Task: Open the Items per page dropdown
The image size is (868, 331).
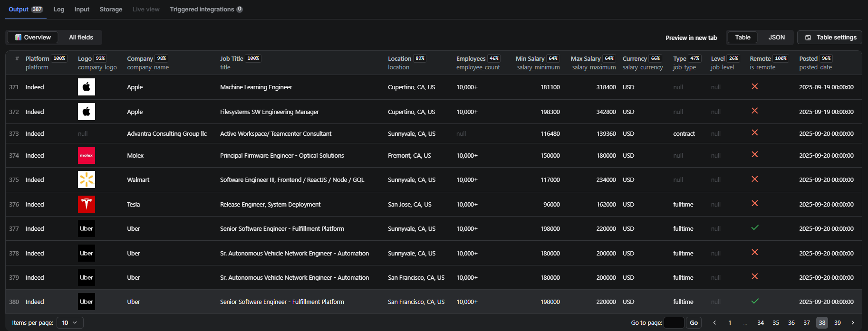Action: 70,323
